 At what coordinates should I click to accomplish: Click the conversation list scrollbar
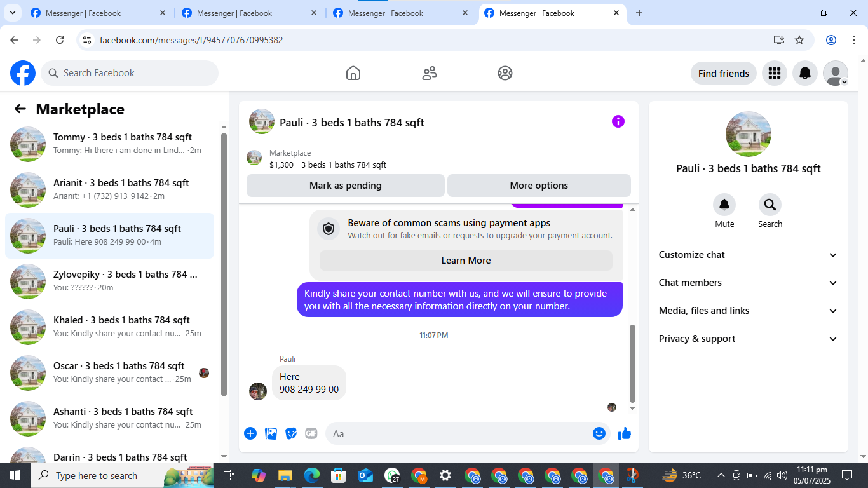click(x=224, y=264)
